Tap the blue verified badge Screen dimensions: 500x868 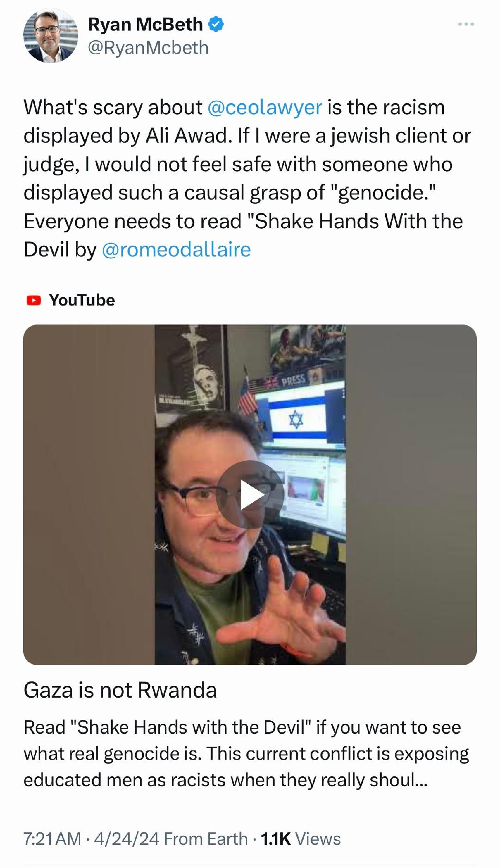point(216,24)
